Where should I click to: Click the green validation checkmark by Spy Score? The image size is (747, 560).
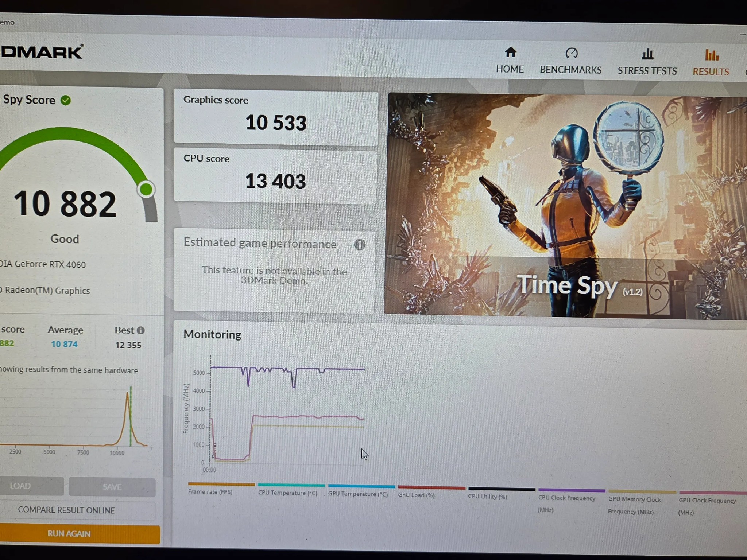(x=66, y=100)
